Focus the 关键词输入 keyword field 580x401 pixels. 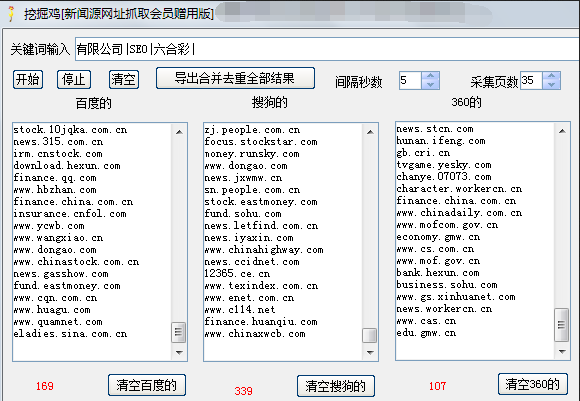(x=327, y=49)
